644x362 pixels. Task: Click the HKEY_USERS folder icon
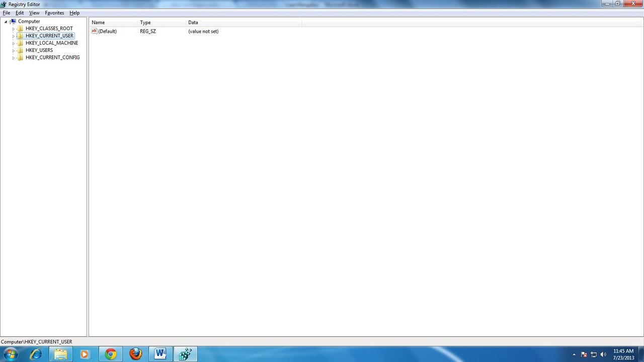[20, 50]
